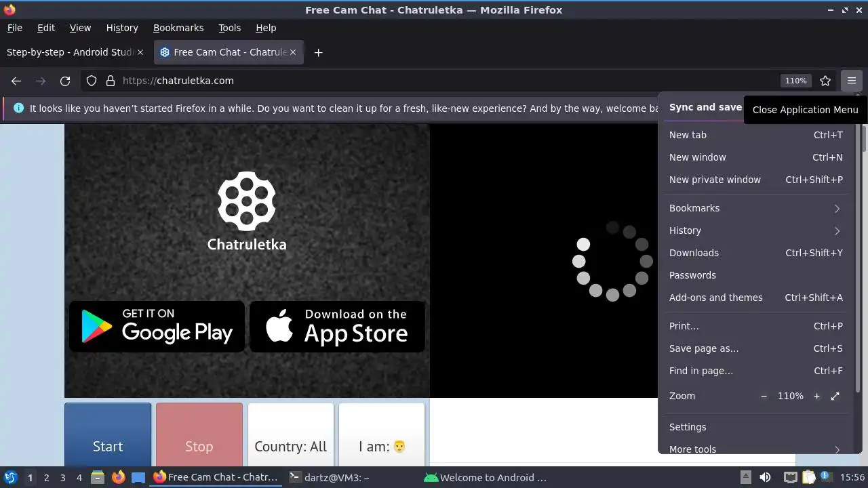Switch to workspace 3

tap(62, 477)
